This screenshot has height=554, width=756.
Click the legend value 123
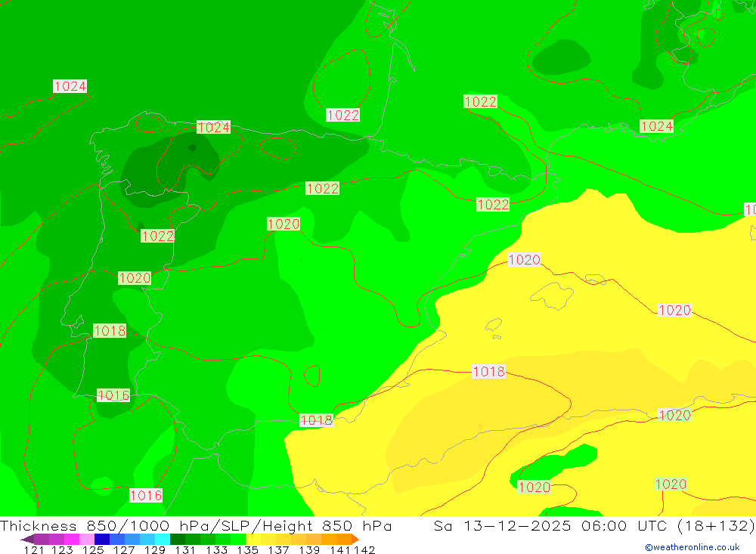click(62, 549)
